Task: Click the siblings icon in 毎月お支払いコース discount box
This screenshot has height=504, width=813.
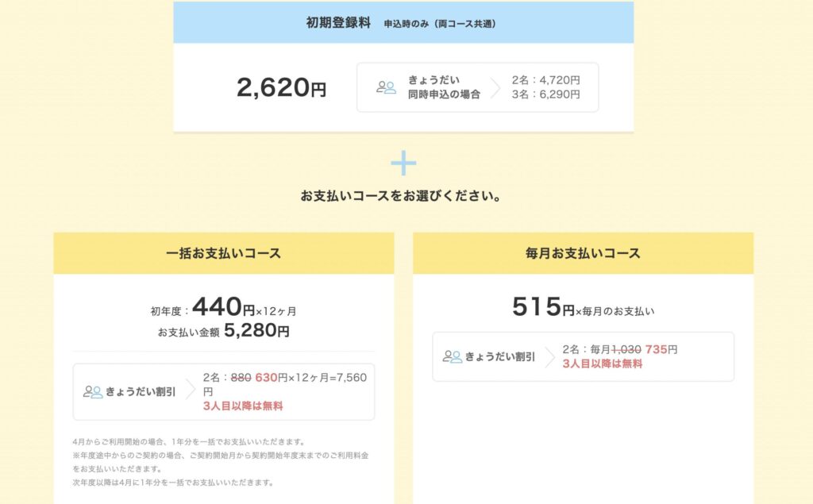Action: click(453, 356)
